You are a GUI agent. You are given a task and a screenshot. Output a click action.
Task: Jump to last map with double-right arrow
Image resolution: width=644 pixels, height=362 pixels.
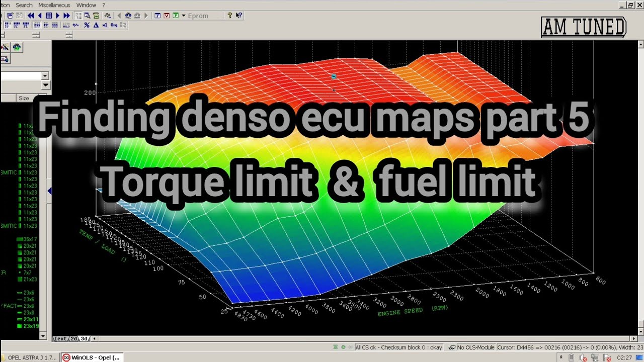pos(67,16)
